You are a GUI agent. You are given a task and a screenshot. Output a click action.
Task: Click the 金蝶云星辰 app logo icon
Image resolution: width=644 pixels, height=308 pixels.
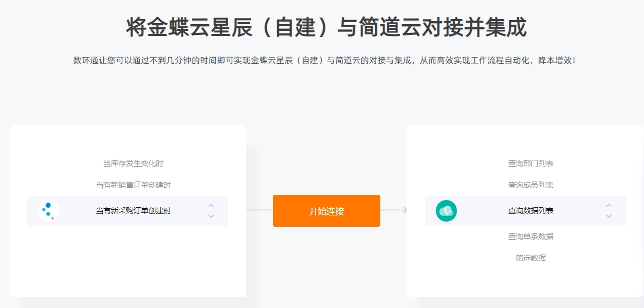pyautogui.click(x=49, y=211)
